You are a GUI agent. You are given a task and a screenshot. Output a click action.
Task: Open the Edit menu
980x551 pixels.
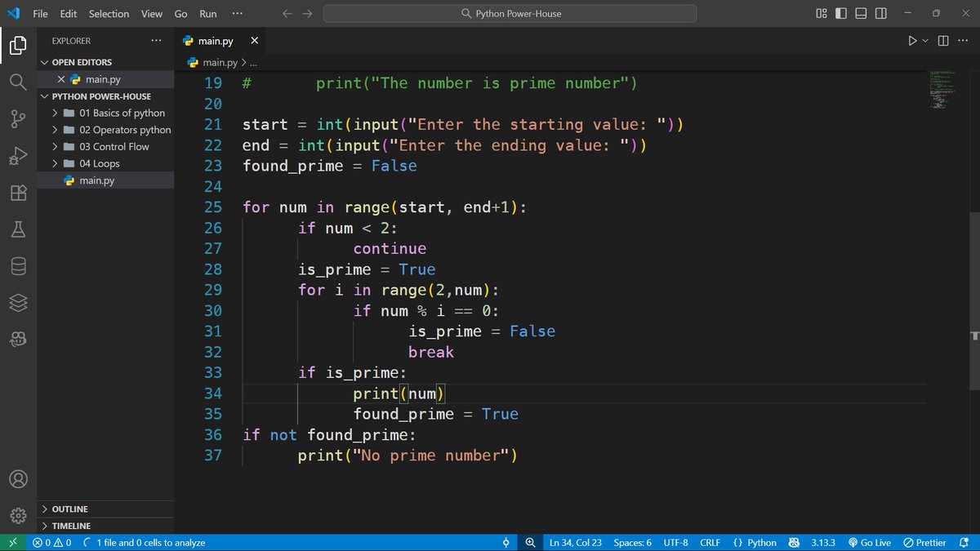pos(69,14)
